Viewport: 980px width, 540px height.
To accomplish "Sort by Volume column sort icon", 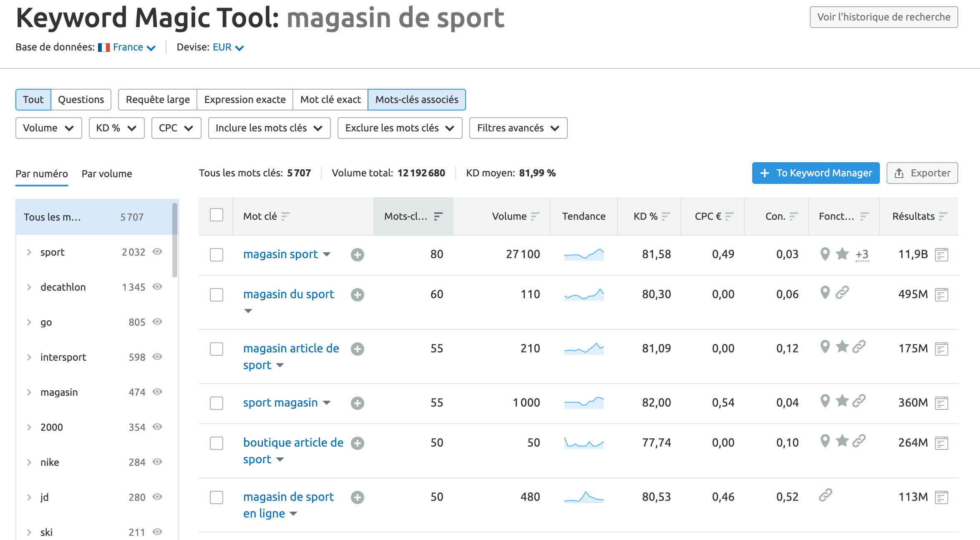I will [x=535, y=216].
